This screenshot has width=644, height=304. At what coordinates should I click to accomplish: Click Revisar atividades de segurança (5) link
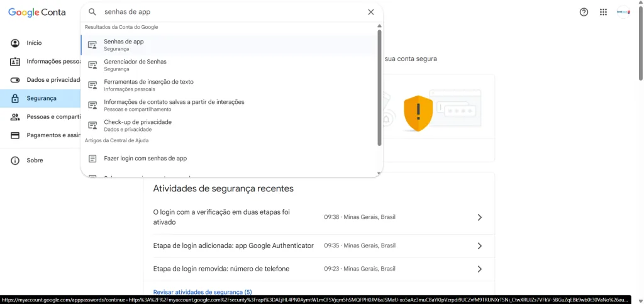coord(203,292)
